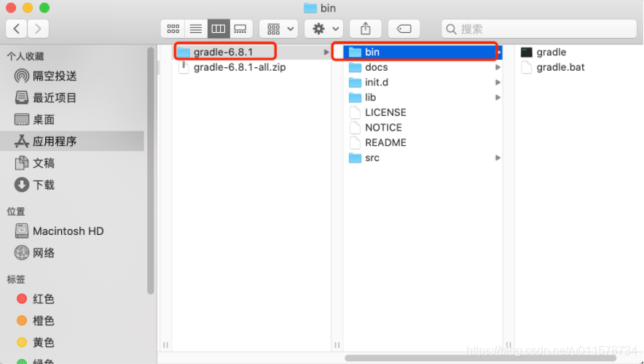Open 隔空投送 in the sidebar
644x364 pixels.
click(x=72, y=76)
